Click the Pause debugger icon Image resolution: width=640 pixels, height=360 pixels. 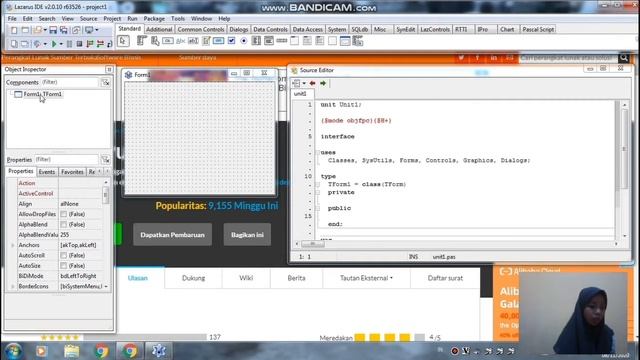[69, 44]
